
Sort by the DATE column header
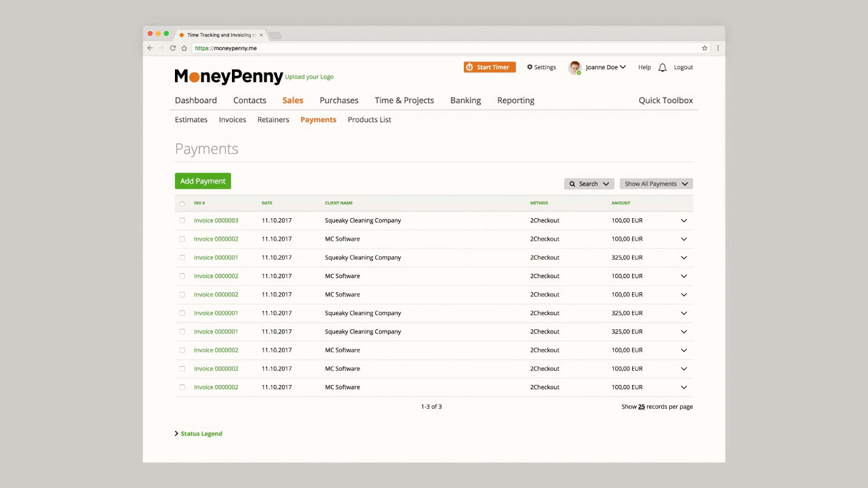267,203
